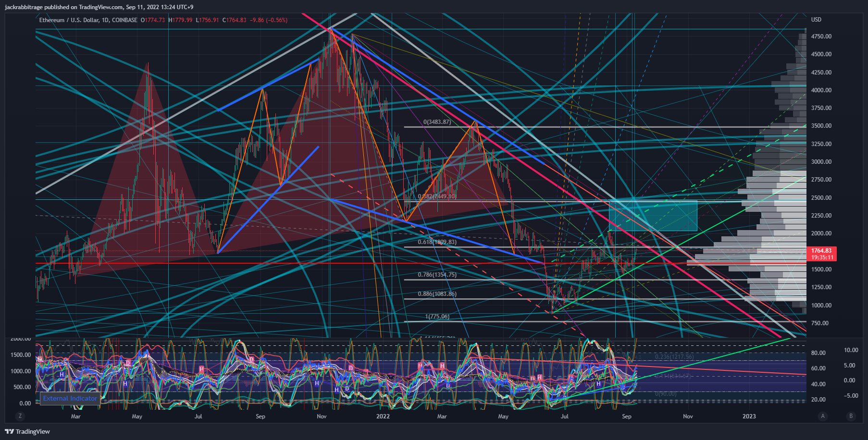Click the open value O1774.73
The image size is (868, 440).
(153, 20)
